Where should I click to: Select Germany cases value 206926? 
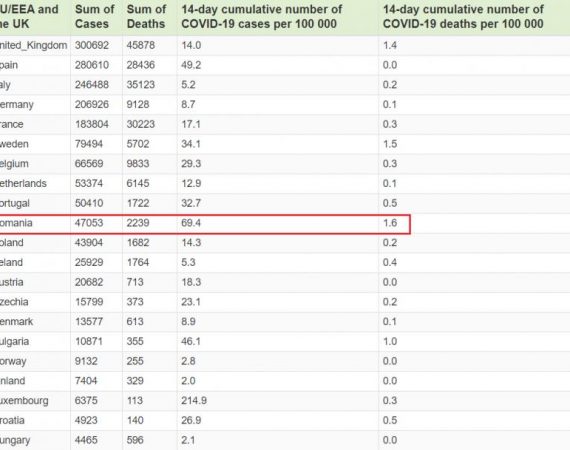pyautogui.click(x=92, y=105)
